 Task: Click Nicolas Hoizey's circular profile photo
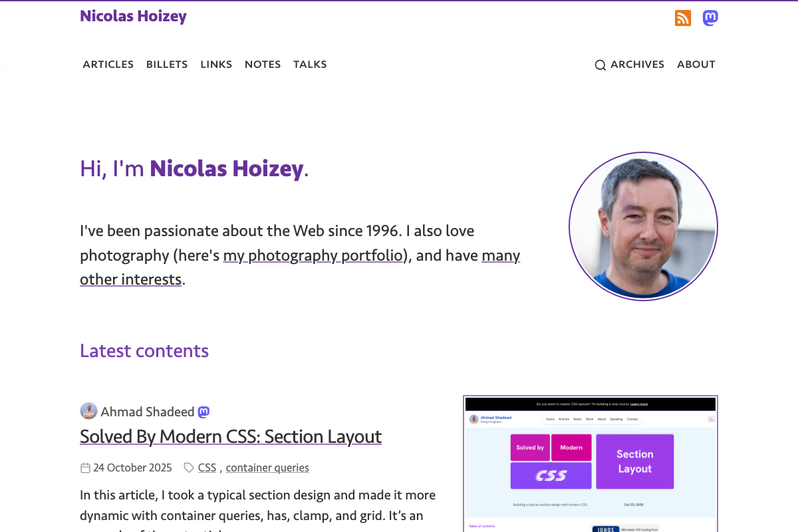coord(643,226)
